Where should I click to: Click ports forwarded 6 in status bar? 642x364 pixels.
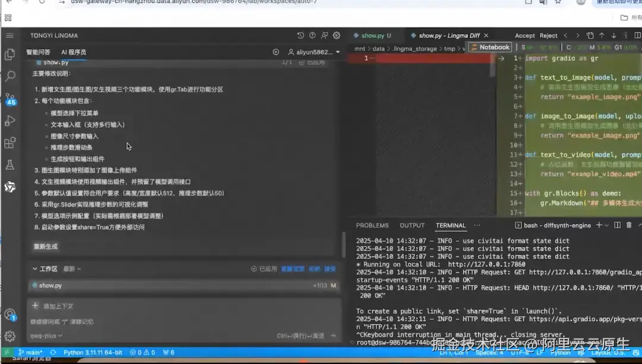(168, 353)
